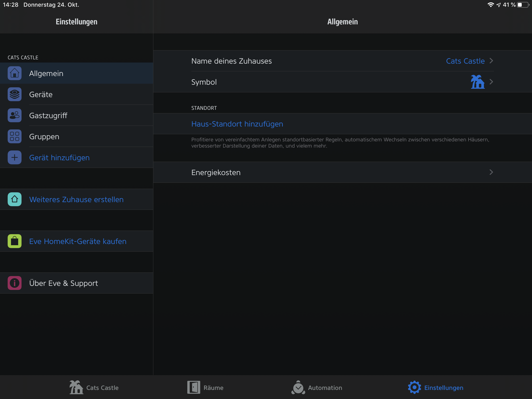Click the blue palm house symbol icon
Viewport: 532px width, 399px height.
coord(477,82)
